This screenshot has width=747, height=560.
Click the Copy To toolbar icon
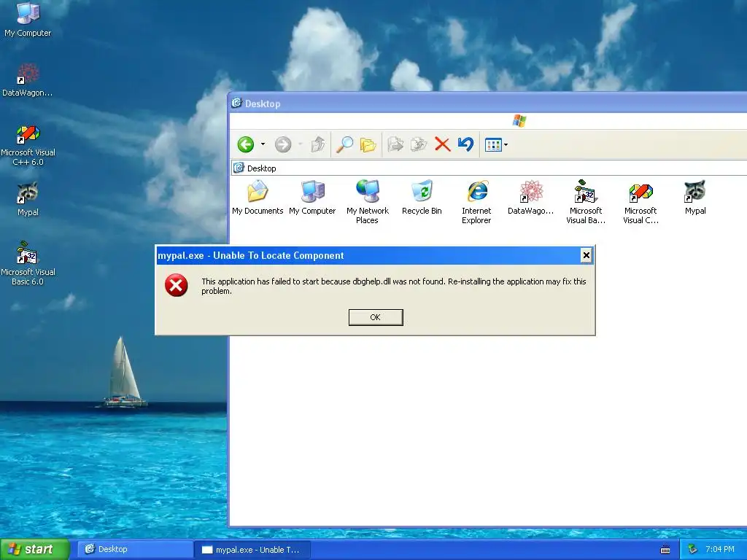coord(419,144)
